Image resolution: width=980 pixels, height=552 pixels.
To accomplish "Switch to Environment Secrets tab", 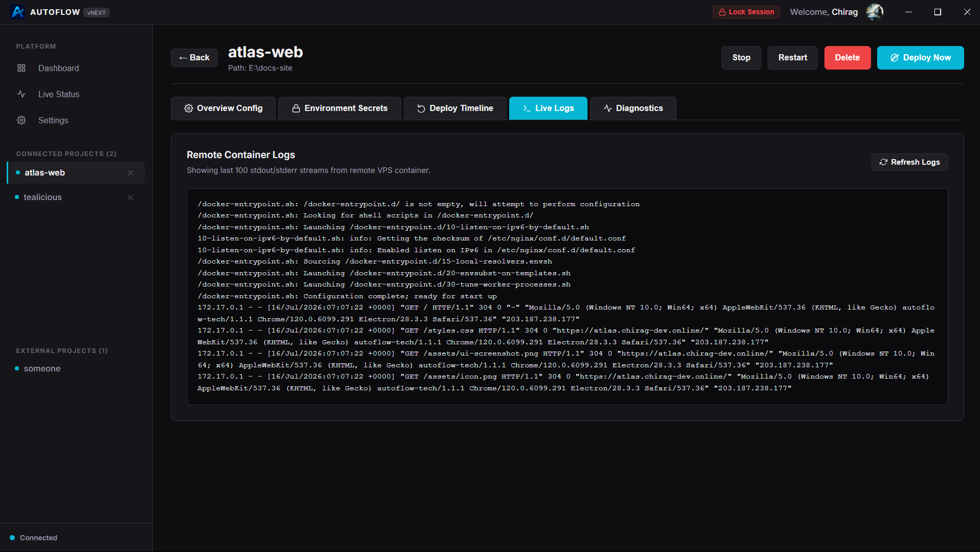I will (340, 108).
